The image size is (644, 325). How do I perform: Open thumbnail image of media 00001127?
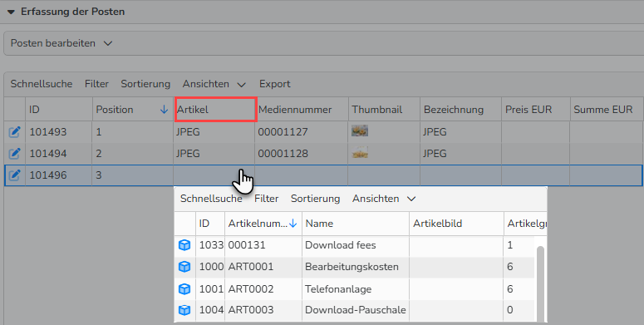[x=360, y=131]
